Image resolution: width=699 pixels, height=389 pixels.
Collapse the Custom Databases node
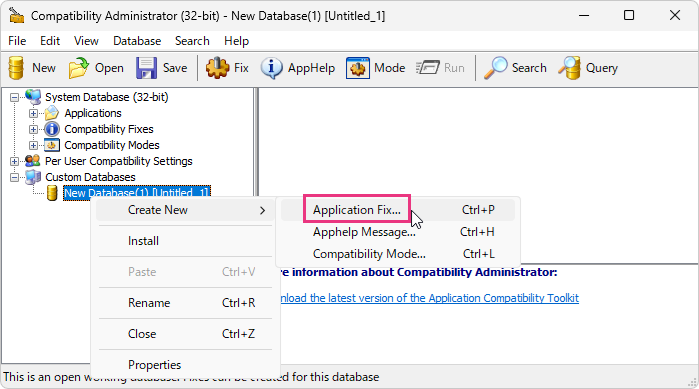coord(14,177)
